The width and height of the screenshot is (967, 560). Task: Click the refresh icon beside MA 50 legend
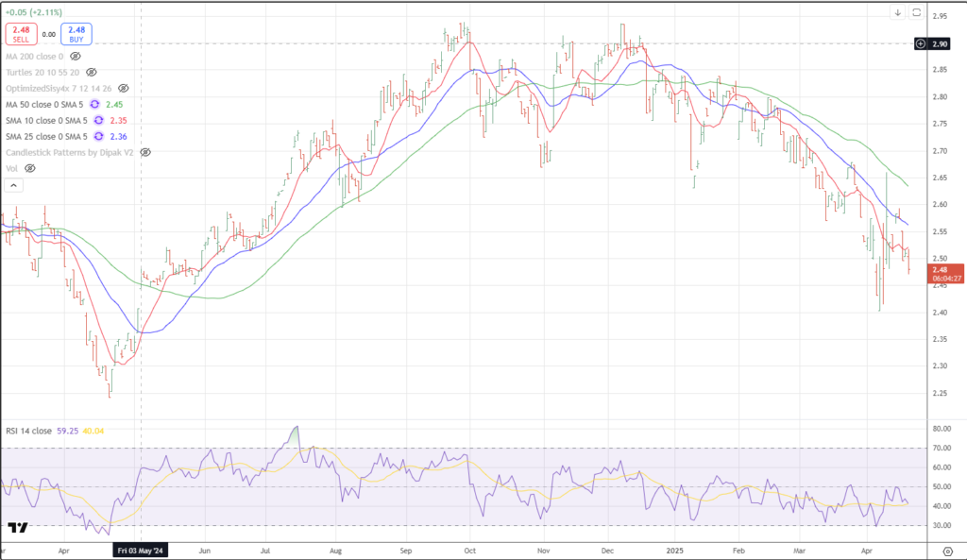(95, 104)
